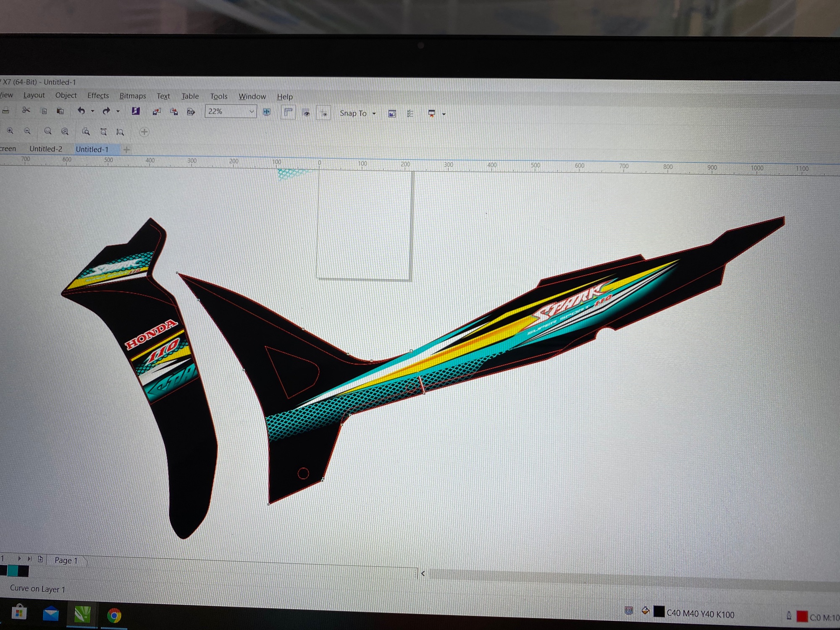The height and width of the screenshot is (630, 840).
Task: Click the Import icon
Action: click(x=157, y=111)
